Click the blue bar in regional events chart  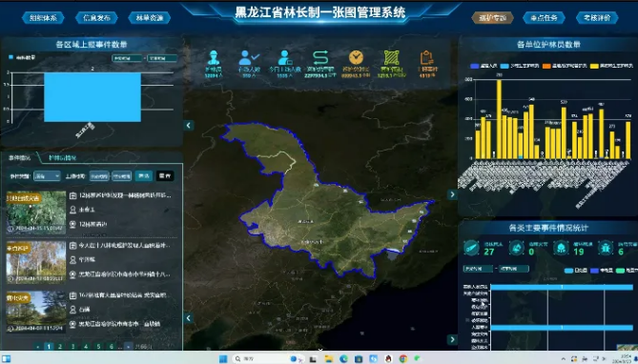click(93, 97)
